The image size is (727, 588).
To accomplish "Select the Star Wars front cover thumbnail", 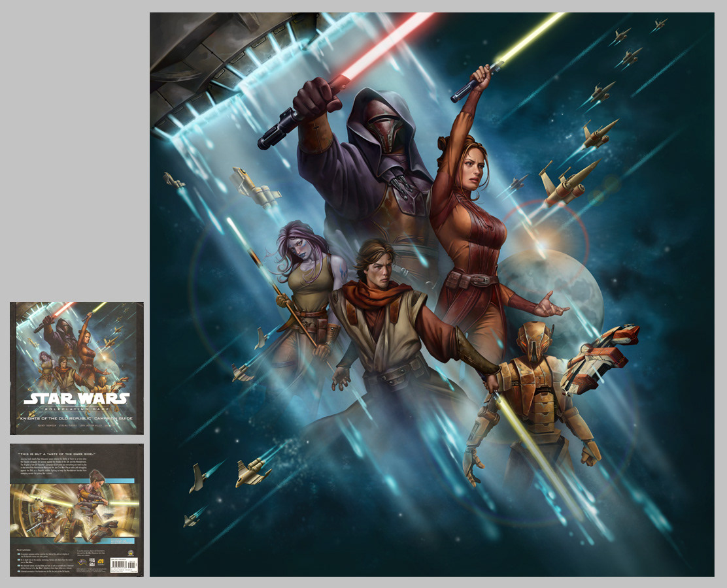I will point(77,368).
